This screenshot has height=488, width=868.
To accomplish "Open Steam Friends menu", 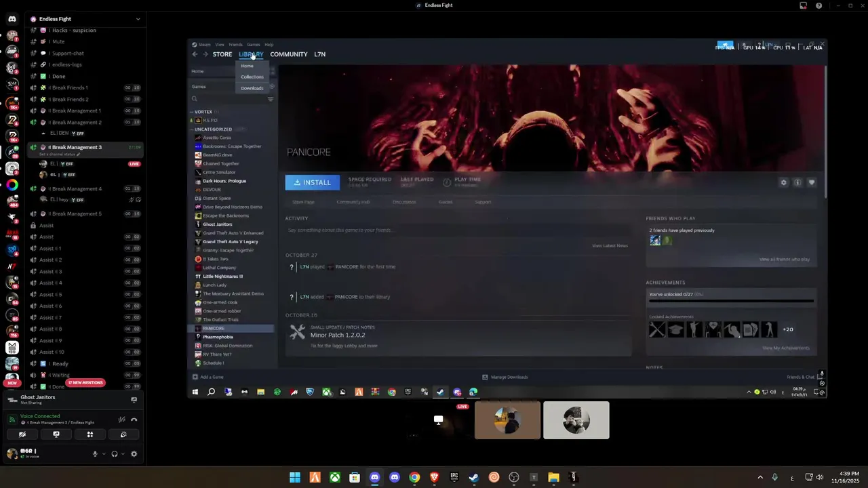I will pos(235,45).
